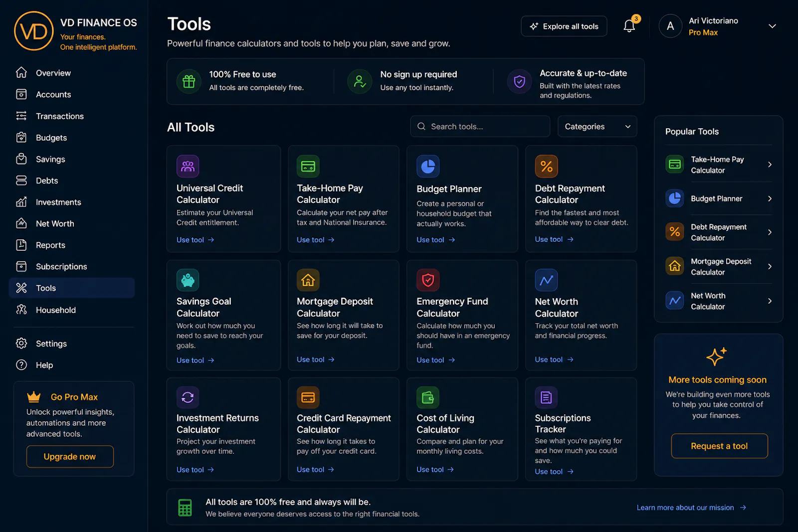This screenshot has height=532, width=798.
Task: Open Investments in the sidebar
Action: [x=72, y=202]
